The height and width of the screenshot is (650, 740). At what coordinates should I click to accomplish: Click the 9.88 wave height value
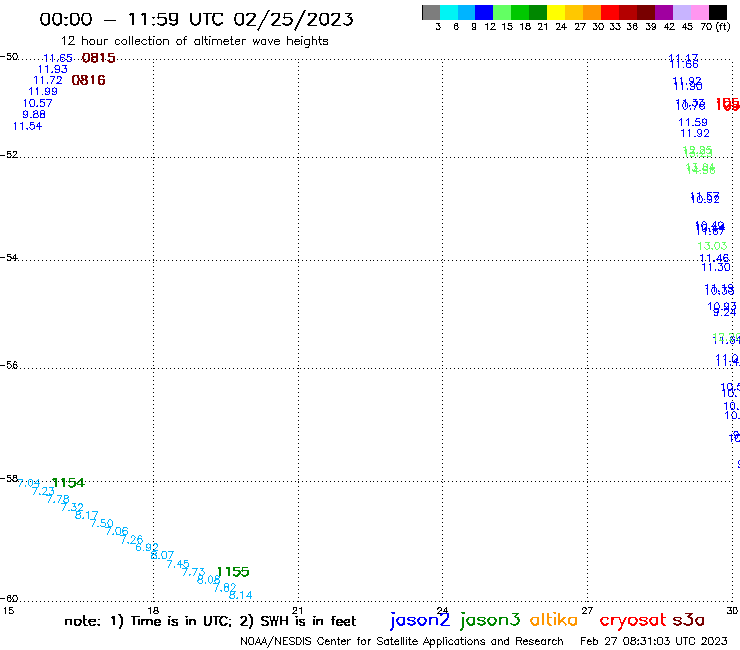(x=34, y=114)
